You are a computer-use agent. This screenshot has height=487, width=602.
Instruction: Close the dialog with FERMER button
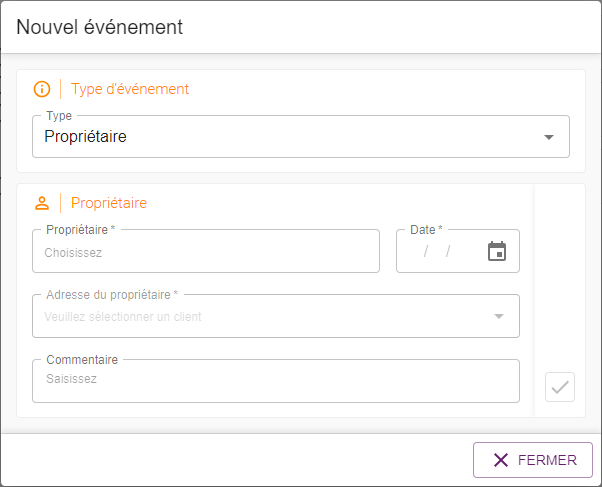[x=533, y=460]
